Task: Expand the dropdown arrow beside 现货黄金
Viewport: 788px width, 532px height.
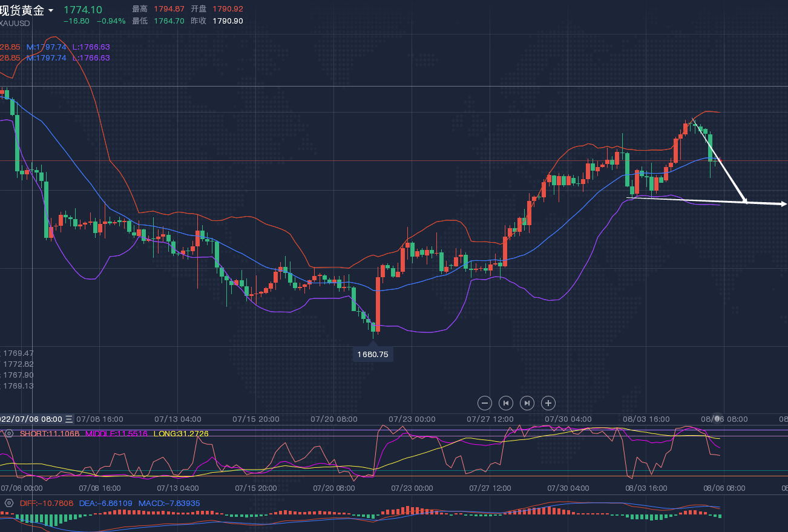Action: (51, 11)
